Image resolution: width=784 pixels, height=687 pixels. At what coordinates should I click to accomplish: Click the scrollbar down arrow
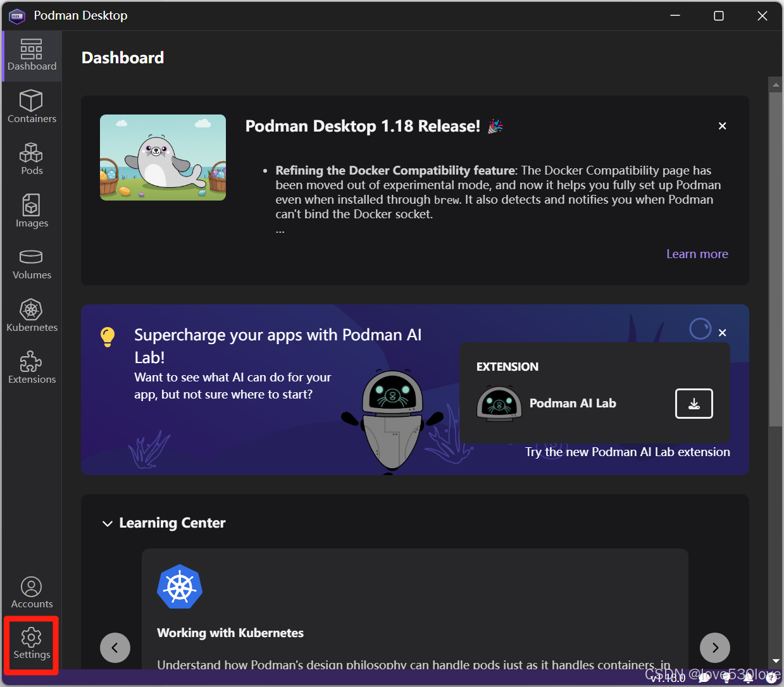pos(775,661)
